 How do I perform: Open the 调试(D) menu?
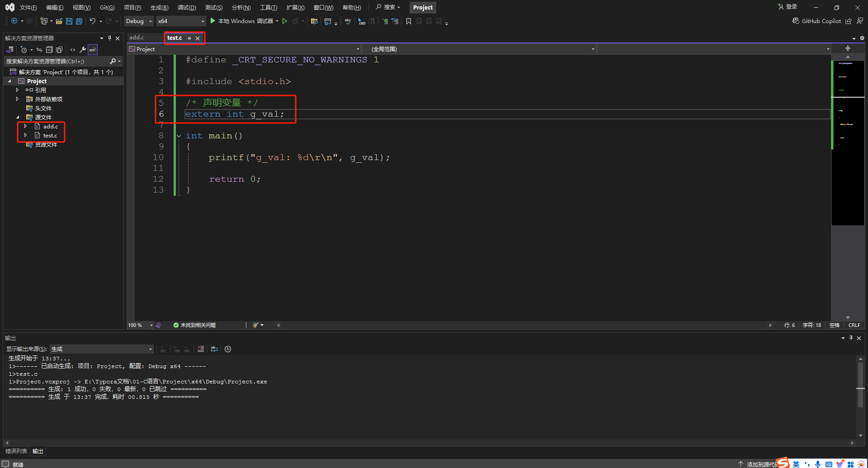coord(187,7)
